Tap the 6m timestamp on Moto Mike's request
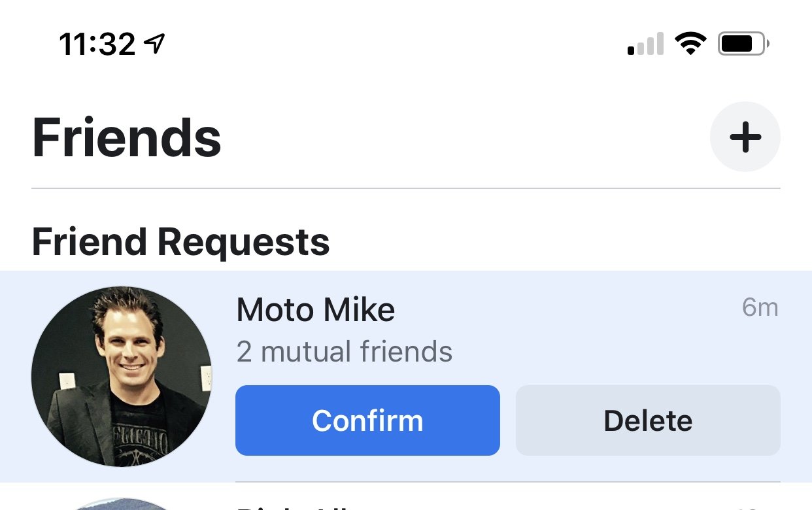 pos(760,307)
